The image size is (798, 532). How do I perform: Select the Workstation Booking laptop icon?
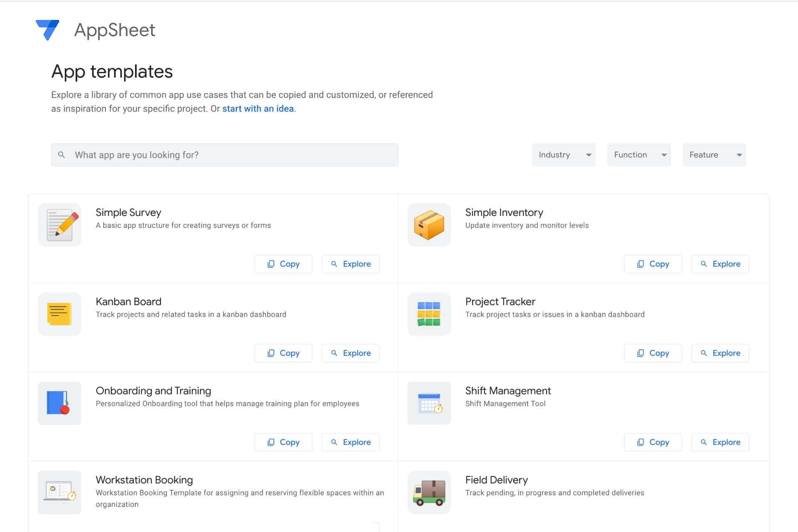coord(59,493)
